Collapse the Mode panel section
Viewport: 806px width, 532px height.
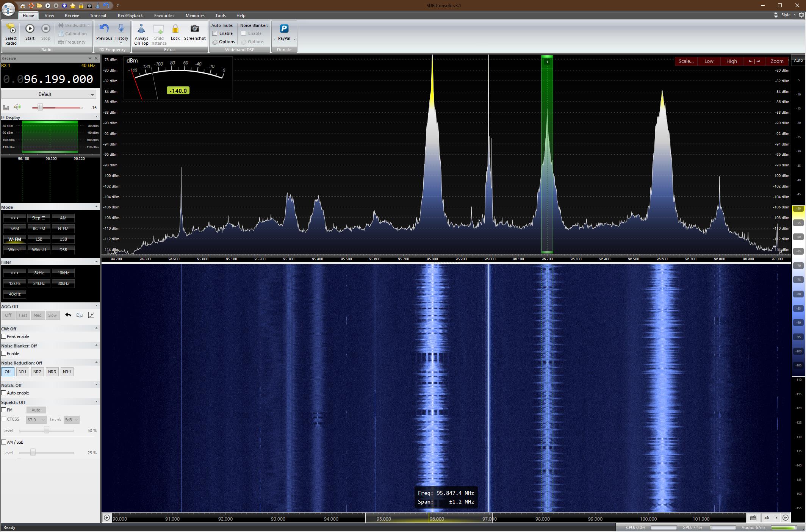(96, 207)
